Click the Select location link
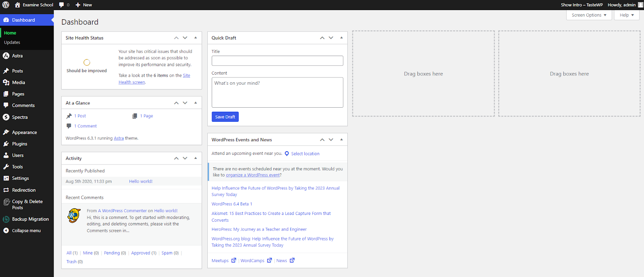Image resolution: width=644 pixels, height=277 pixels. [x=305, y=154]
